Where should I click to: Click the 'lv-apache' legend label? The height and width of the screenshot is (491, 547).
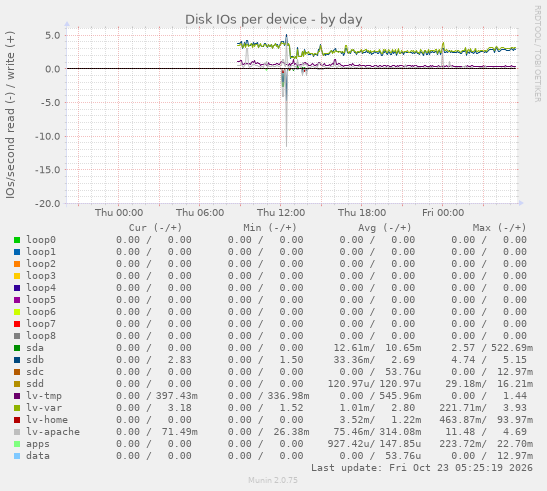click(53, 432)
